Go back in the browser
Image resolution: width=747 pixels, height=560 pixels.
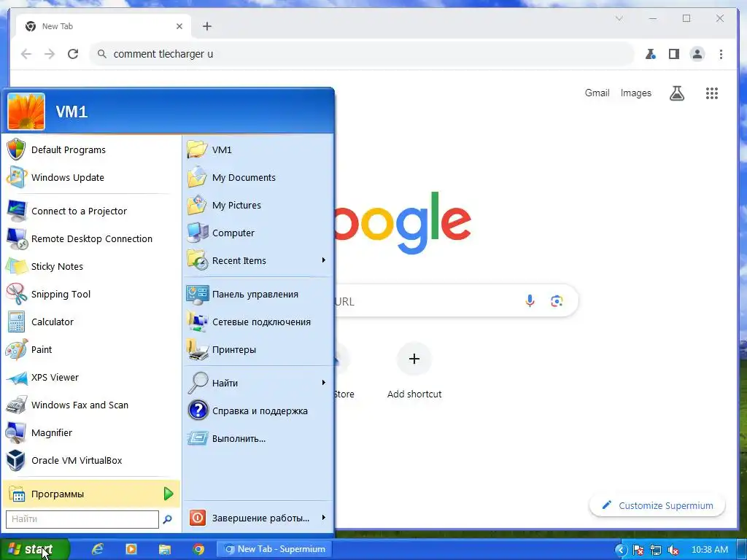(x=26, y=54)
